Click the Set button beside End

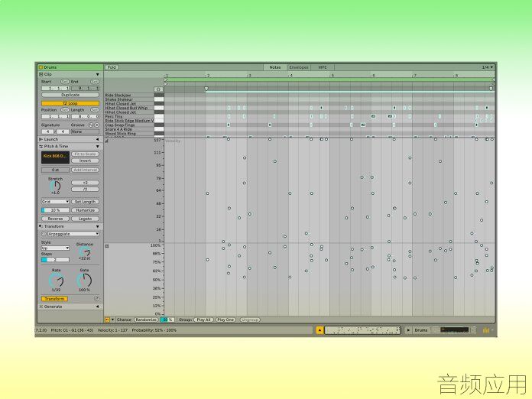(x=95, y=82)
